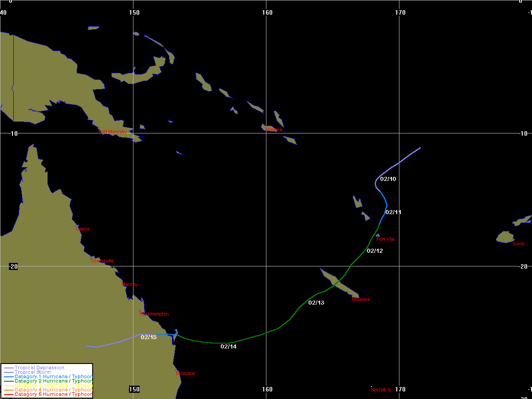Viewport: 532px width, 399px height.
Task: Click the Noumea city label
Action: click(360, 300)
